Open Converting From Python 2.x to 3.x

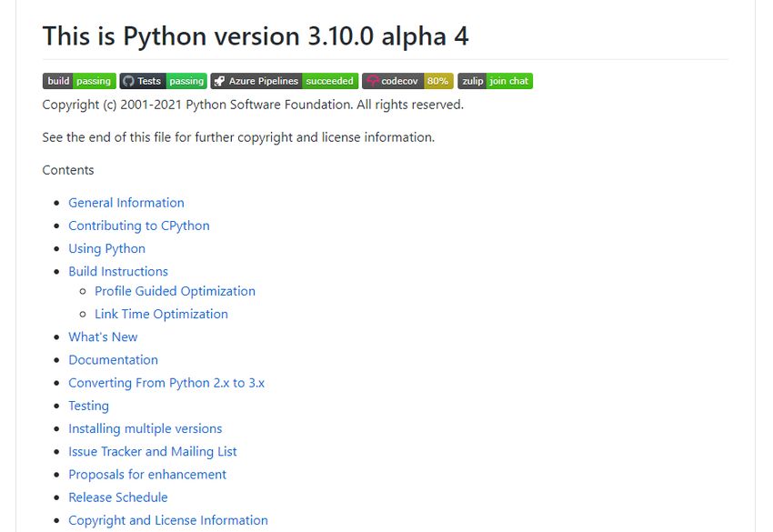pyautogui.click(x=166, y=383)
